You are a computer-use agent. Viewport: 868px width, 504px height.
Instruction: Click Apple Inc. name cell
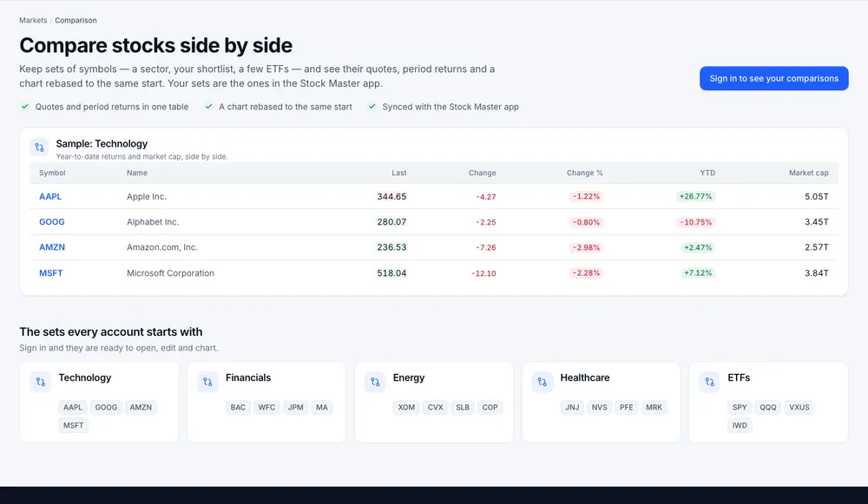147,196
